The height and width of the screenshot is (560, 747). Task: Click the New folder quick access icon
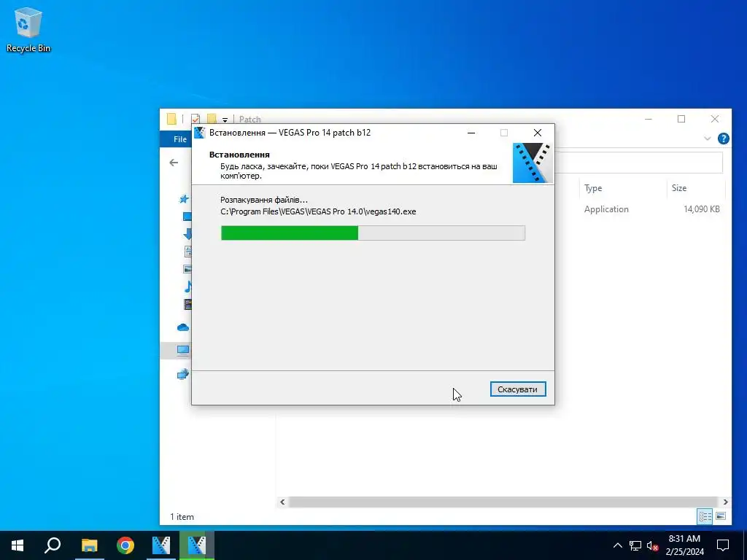coord(212,119)
